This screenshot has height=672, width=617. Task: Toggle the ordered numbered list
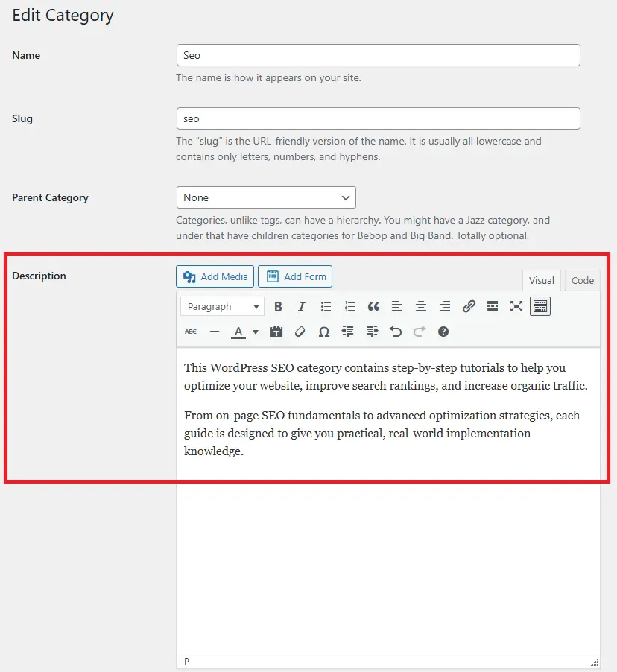point(349,305)
